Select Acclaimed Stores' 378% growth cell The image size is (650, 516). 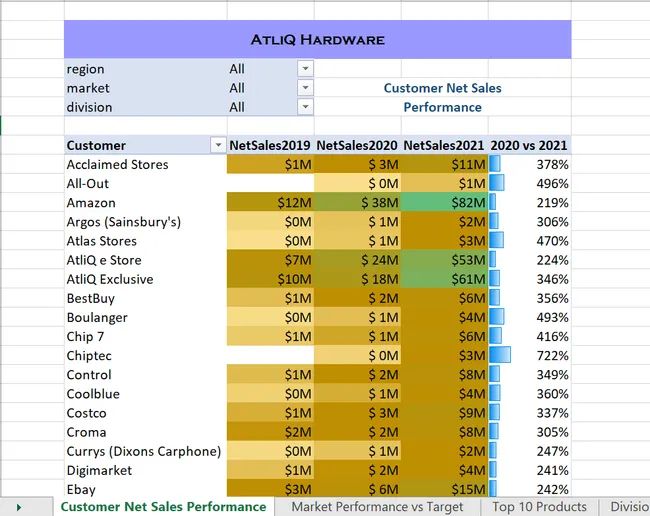(x=530, y=164)
